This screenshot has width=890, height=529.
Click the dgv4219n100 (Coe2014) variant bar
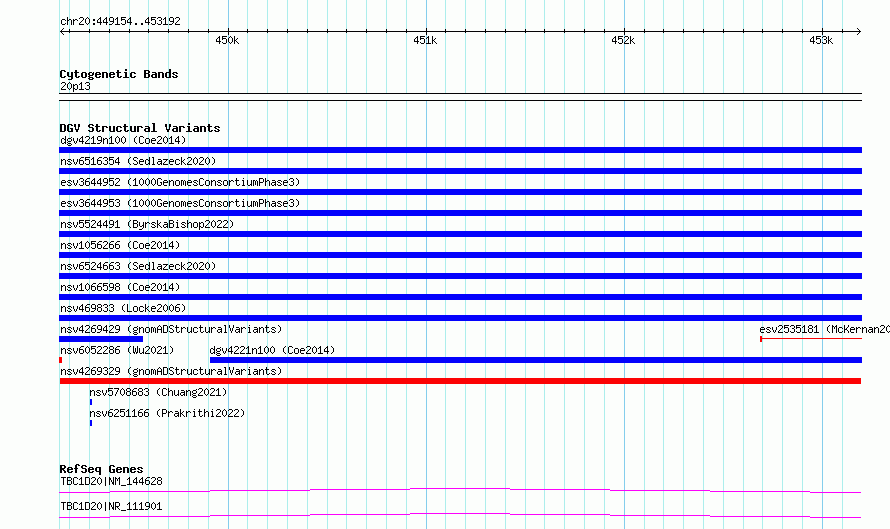[x=460, y=150]
